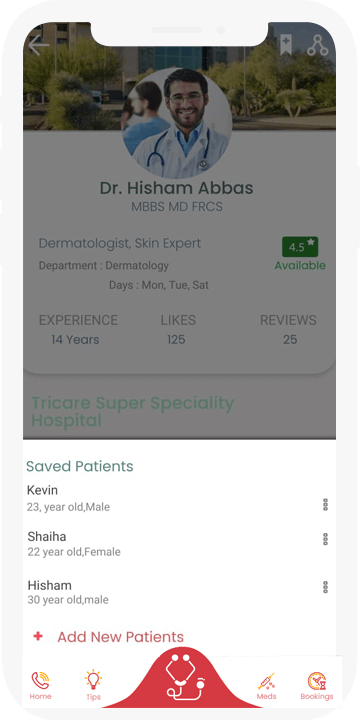Tap the share icon at top right
Image resolution: width=360 pixels, height=720 pixels.
318,45
